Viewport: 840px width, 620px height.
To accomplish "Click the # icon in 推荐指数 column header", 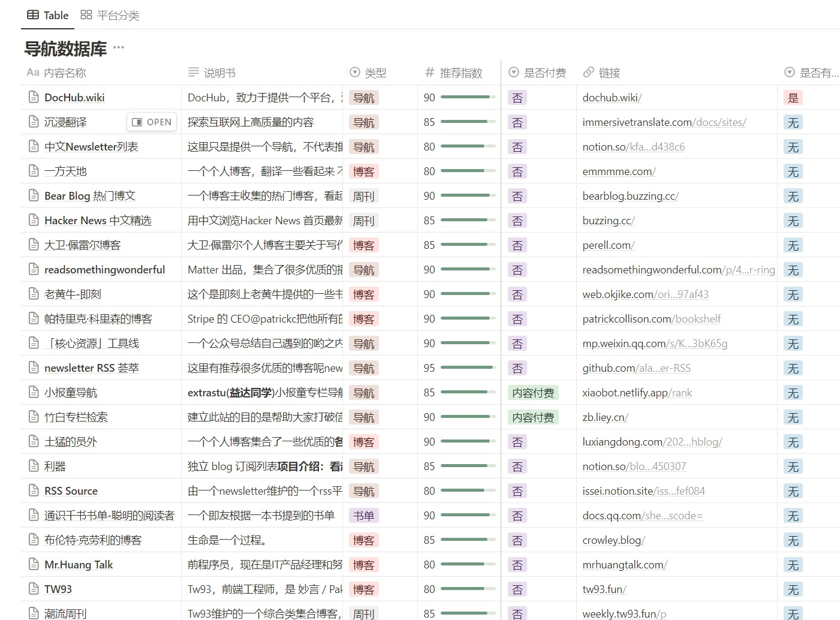I will 429,73.
